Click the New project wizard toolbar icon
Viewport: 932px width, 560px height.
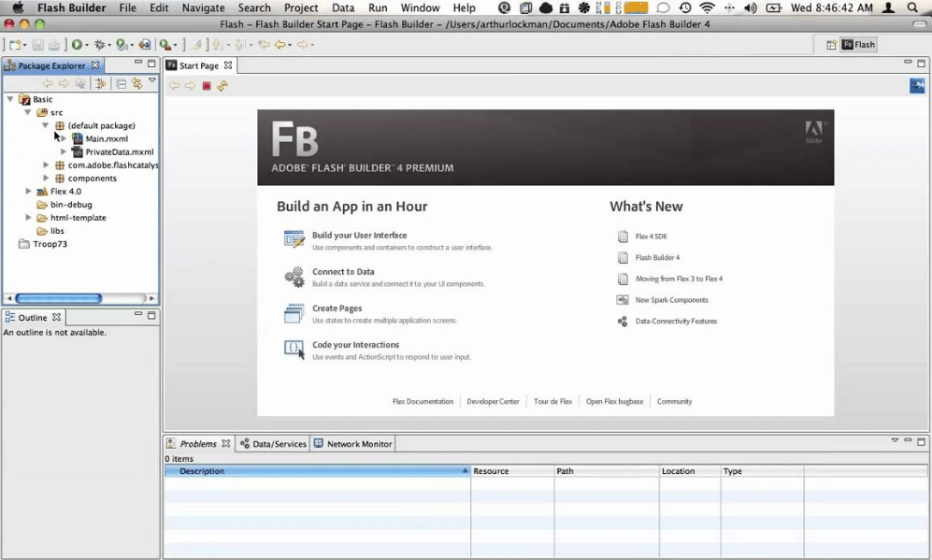point(14,45)
